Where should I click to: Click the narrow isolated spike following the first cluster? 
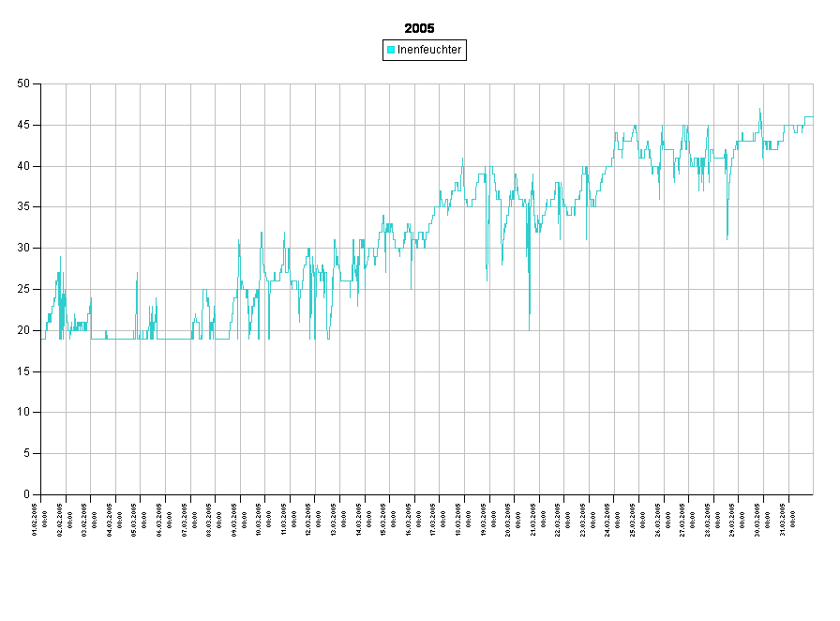(137, 274)
